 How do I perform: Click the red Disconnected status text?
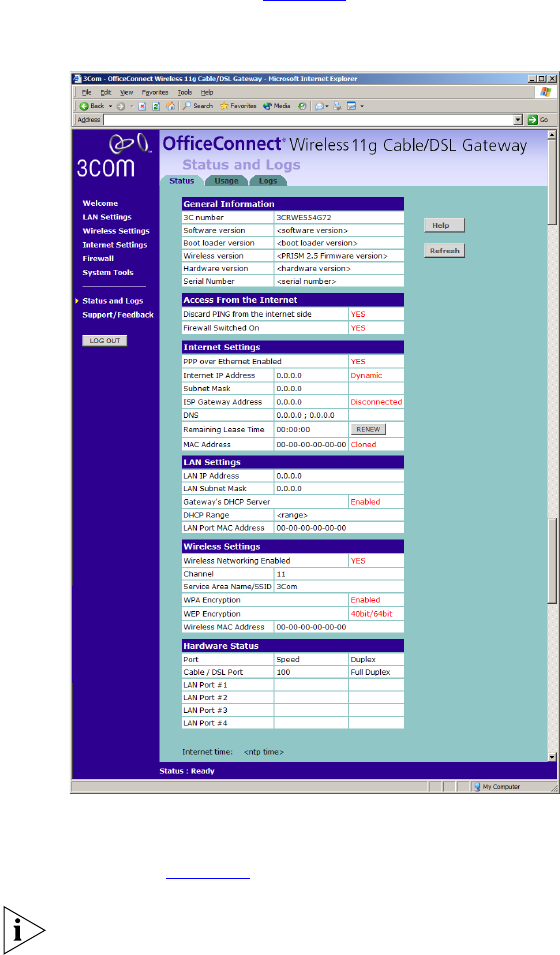[376, 402]
